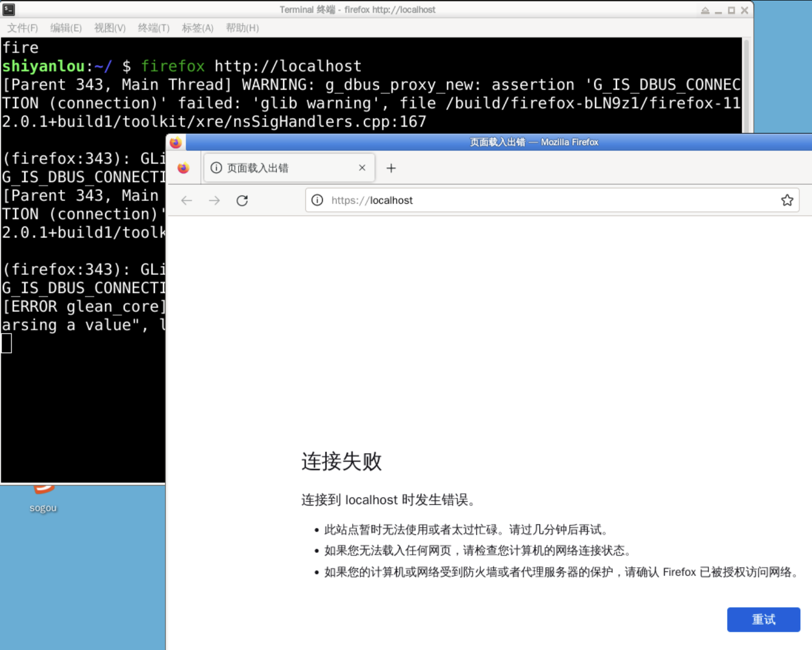Select the 页面载入出错 tab in Firefox

click(289, 168)
